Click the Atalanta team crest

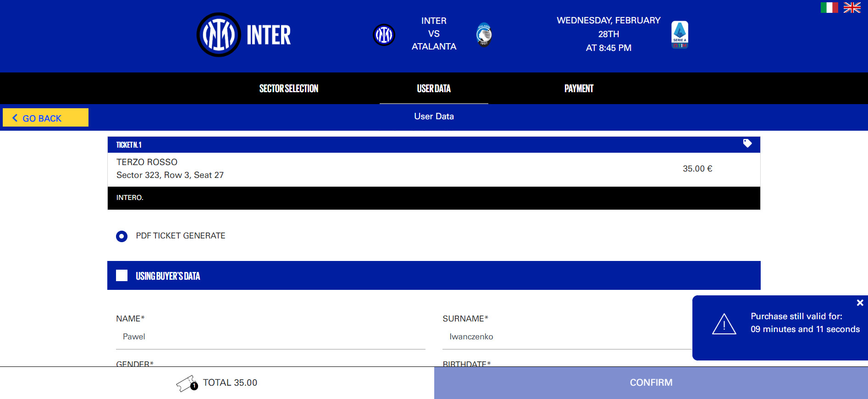[x=484, y=35]
